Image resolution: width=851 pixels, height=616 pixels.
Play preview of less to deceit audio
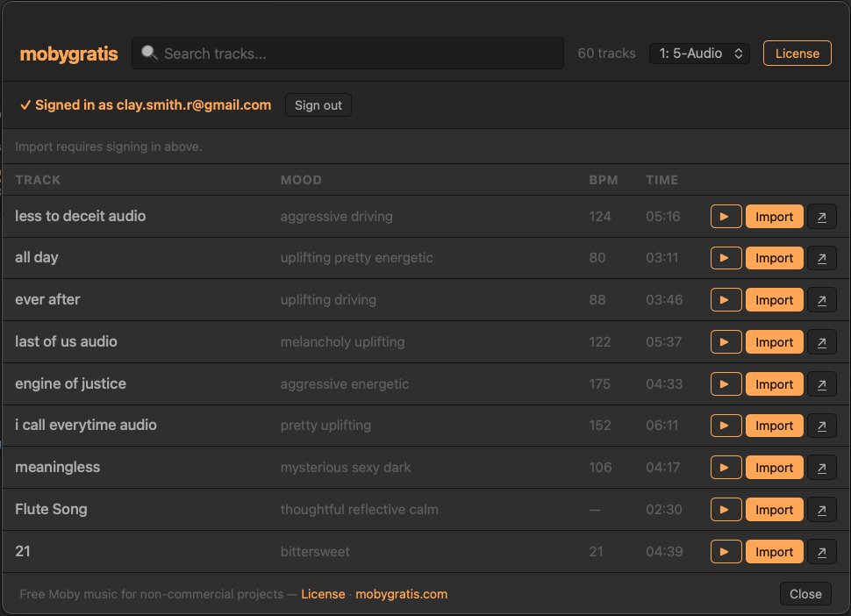726,217
